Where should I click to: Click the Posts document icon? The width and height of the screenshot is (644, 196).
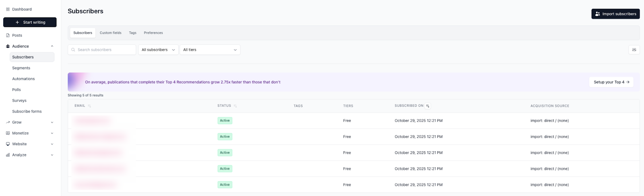pos(8,35)
